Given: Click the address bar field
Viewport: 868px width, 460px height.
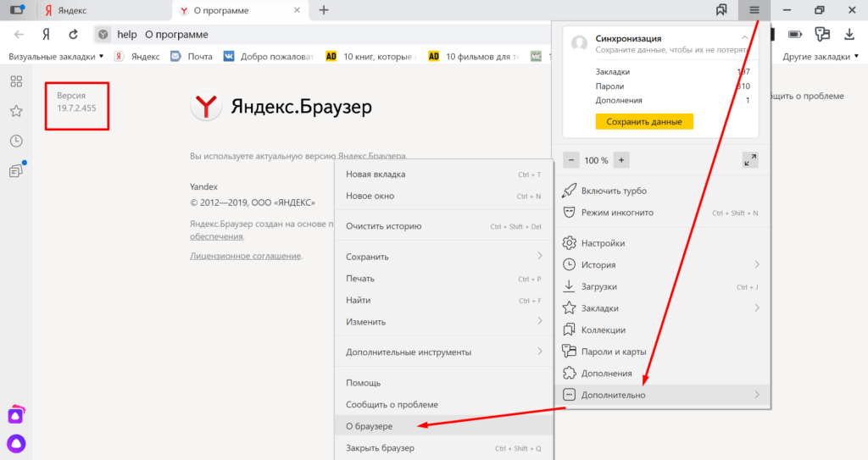Looking at the screenshot, I should [321, 35].
